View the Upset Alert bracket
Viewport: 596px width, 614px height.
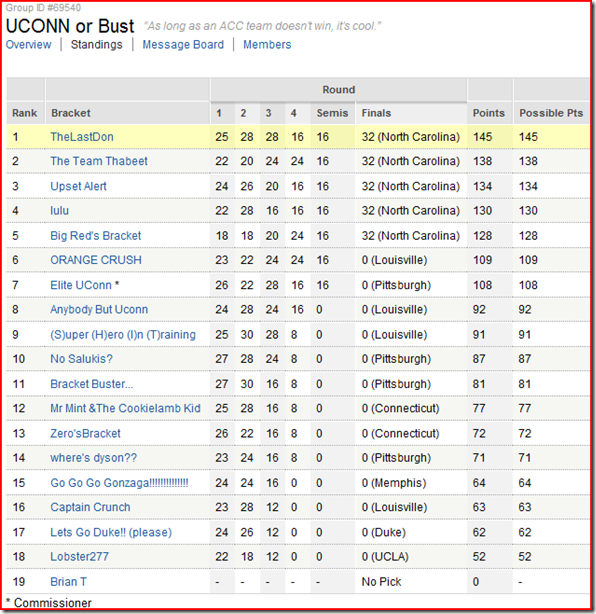tap(78, 186)
